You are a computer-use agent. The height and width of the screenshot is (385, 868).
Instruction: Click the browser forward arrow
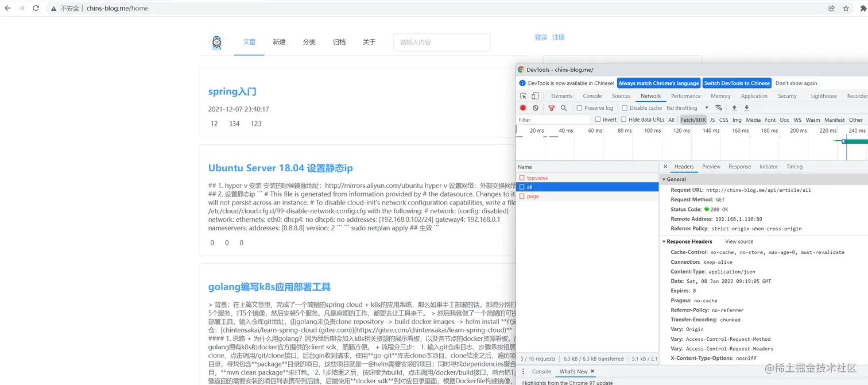(22, 9)
